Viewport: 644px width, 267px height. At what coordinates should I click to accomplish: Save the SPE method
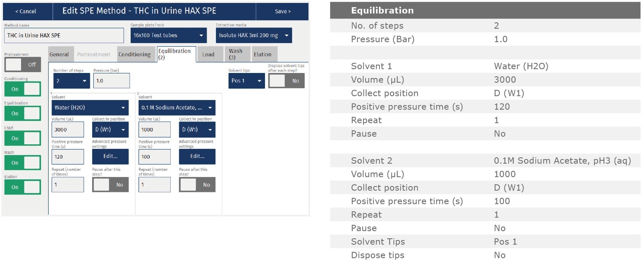282,11
